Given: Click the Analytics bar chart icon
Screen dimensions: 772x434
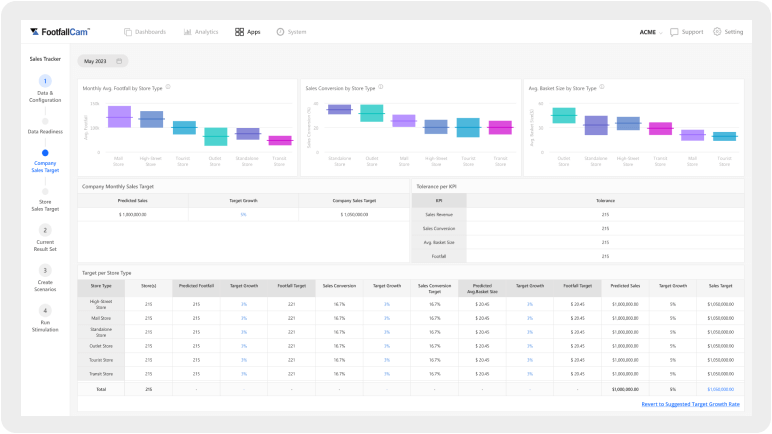Looking at the screenshot, I should click(x=188, y=32).
